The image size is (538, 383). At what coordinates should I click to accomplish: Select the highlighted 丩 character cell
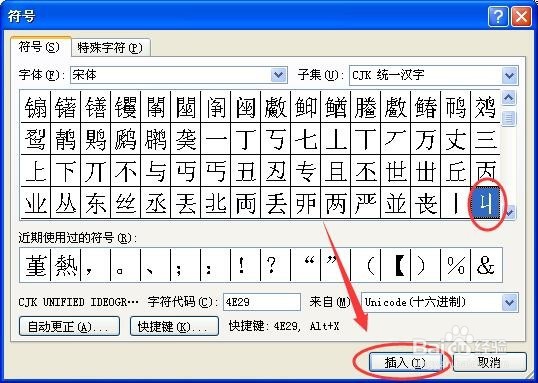[x=486, y=203]
